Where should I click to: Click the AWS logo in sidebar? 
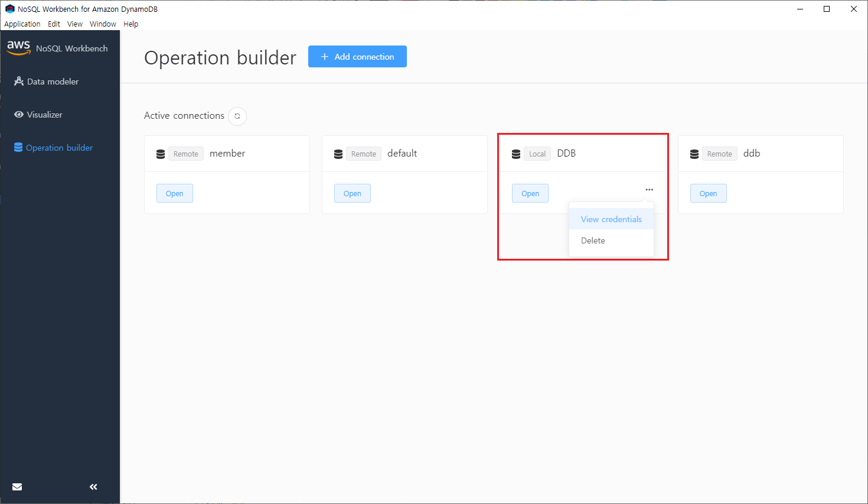[18, 48]
